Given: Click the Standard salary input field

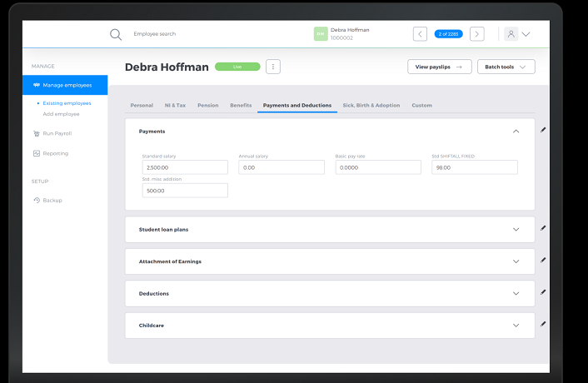Looking at the screenshot, I should (184, 167).
